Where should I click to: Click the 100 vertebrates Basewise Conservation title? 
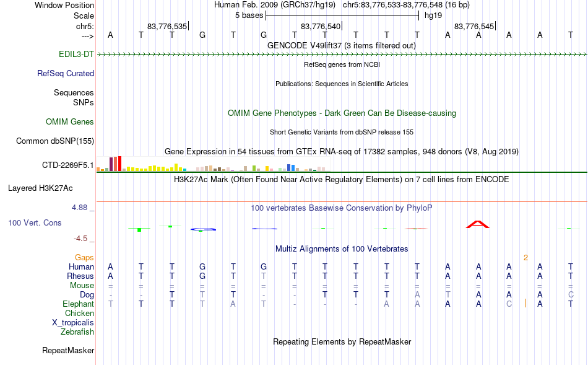[x=342, y=208]
